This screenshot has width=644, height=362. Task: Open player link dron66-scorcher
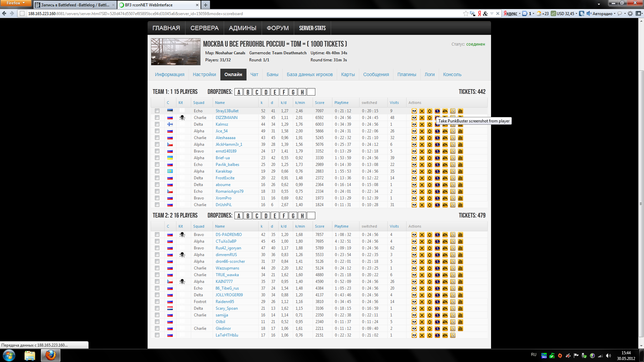tap(230, 261)
